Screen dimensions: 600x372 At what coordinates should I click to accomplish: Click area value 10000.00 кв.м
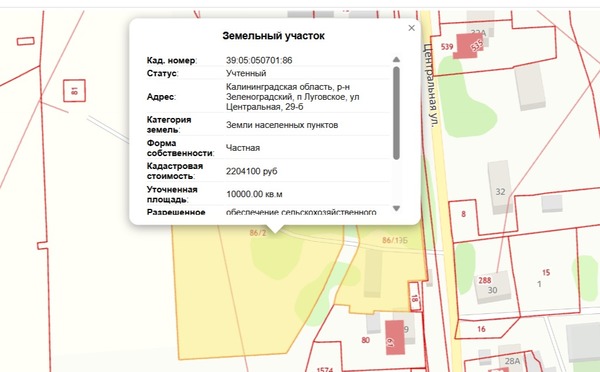pos(254,194)
